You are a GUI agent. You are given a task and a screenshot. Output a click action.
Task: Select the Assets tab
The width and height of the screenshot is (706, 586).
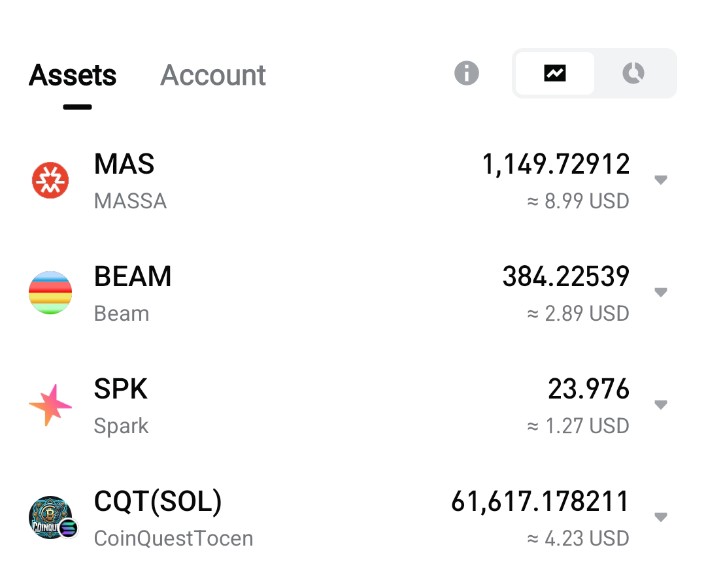coord(73,75)
